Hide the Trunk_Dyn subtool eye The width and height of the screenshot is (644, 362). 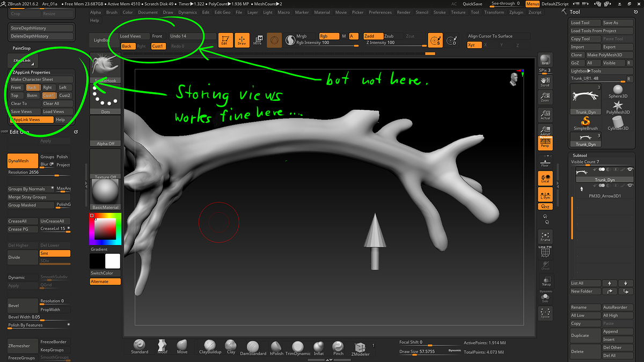coord(630,169)
